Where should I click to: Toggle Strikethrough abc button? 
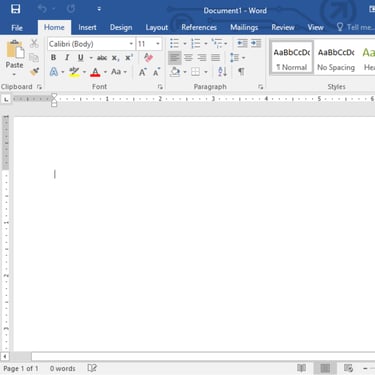pyautogui.click(x=102, y=58)
